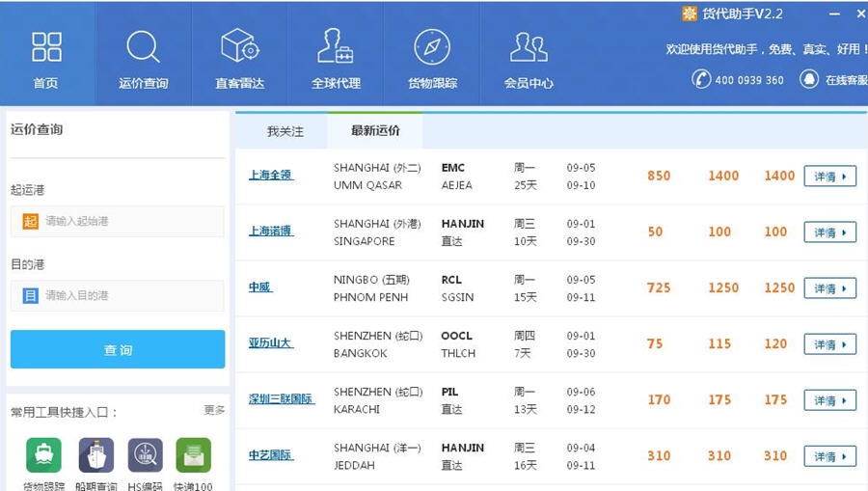Open HS编码 search shortcut icon
Image resolution: width=868 pixels, height=491 pixels.
[x=145, y=455]
